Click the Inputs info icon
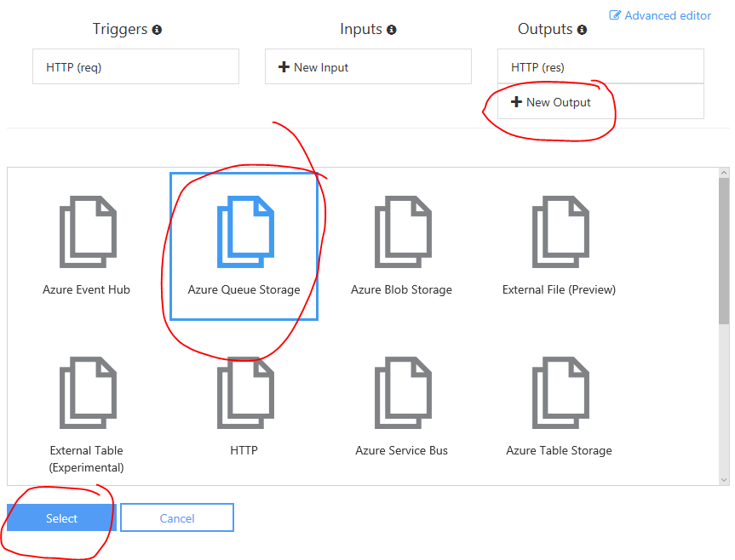The width and height of the screenshot is (735, 560). coord(391,30)
